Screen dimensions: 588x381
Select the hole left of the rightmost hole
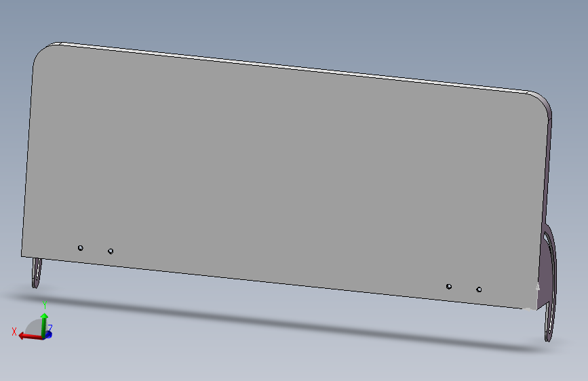tap(449, 287)
